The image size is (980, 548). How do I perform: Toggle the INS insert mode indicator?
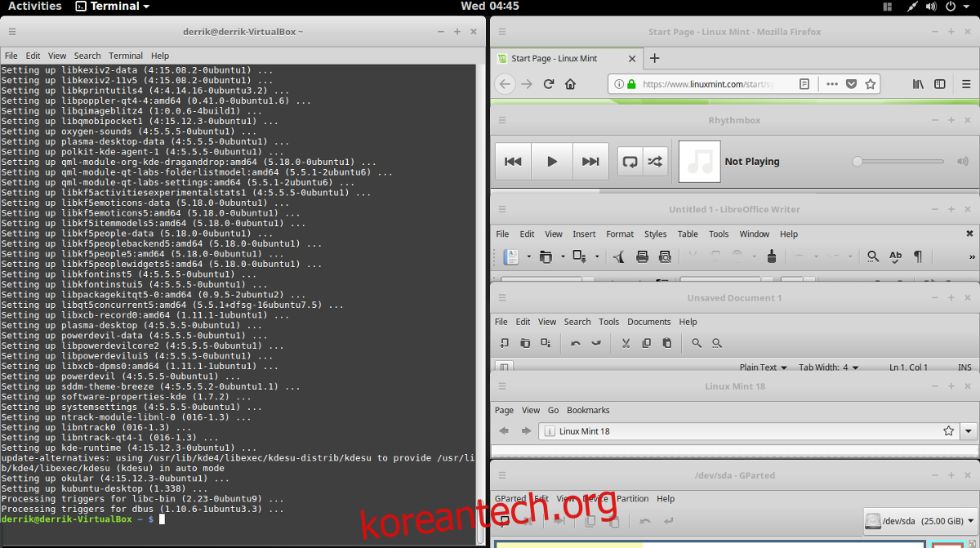[964, 368]
